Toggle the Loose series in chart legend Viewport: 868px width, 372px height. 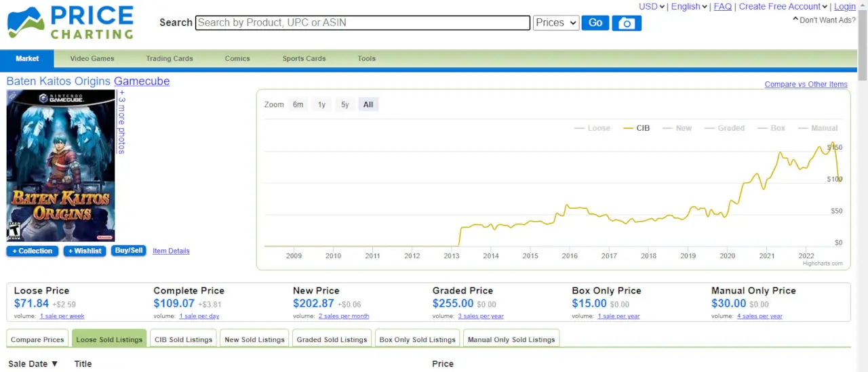tap(592, 128)
